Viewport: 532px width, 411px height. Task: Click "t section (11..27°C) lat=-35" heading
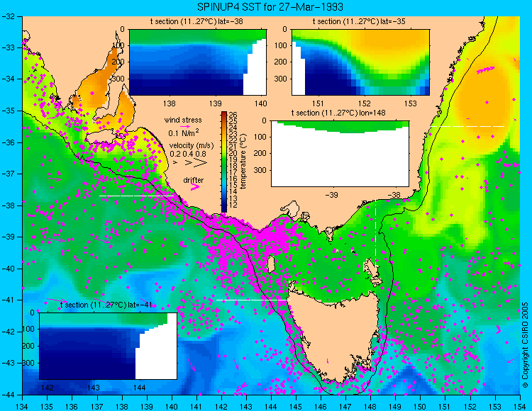(359, 22)
